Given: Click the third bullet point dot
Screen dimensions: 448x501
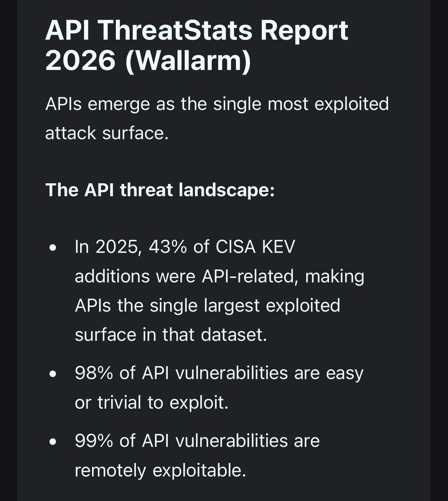Looking at the screenshot, I should tap(53, 442).
